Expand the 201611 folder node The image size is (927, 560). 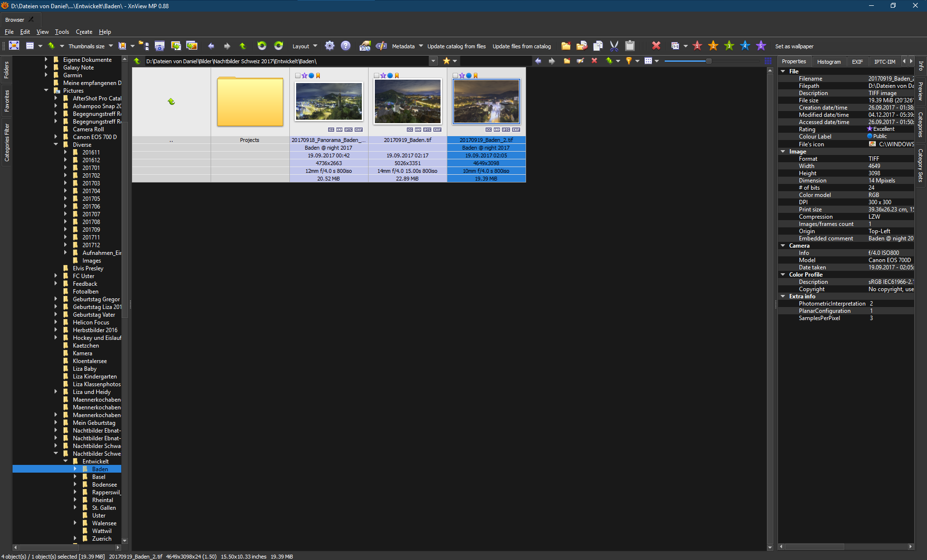coord(66,152)
